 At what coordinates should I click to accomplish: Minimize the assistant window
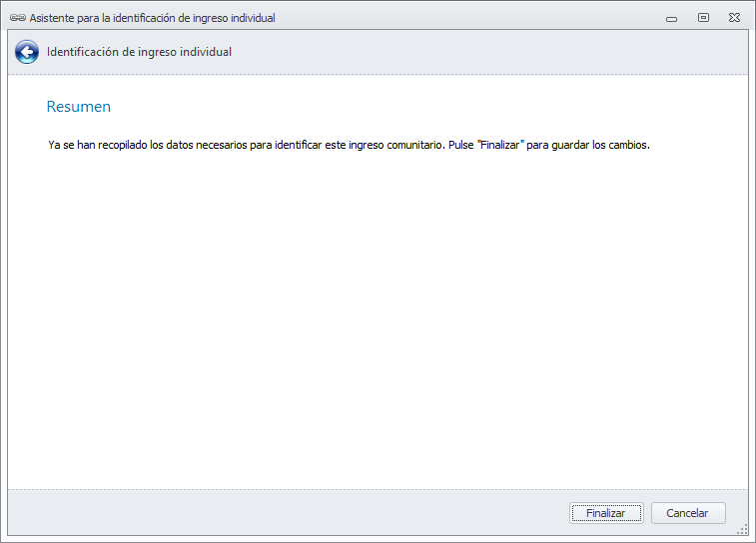coord(672,18)
